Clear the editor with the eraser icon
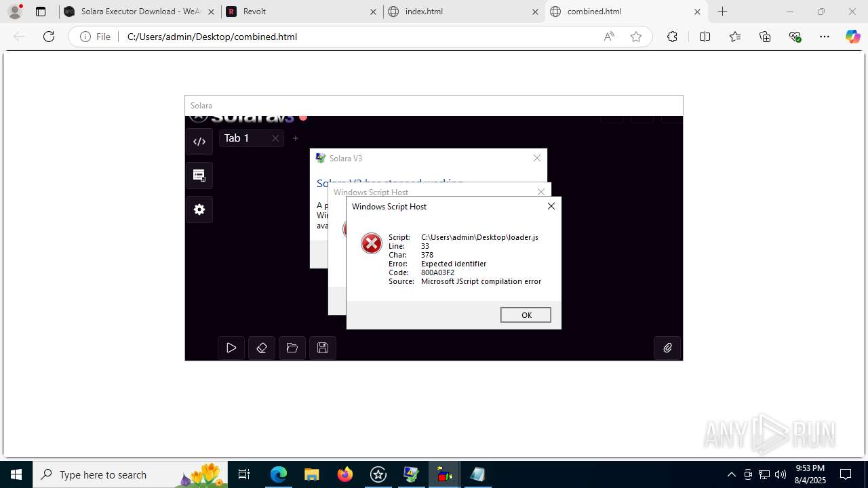 coord(262,348)
